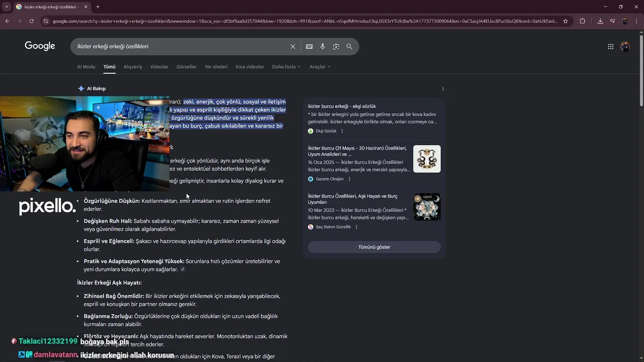Open the Google account avatar
Screen dimensions: 644x362
tap(625, 46)
